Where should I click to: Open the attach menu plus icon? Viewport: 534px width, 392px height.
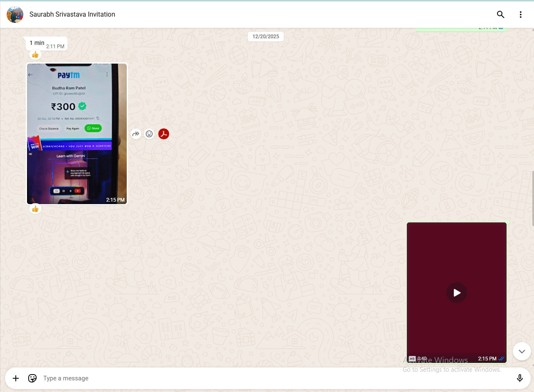click(16, 378)
